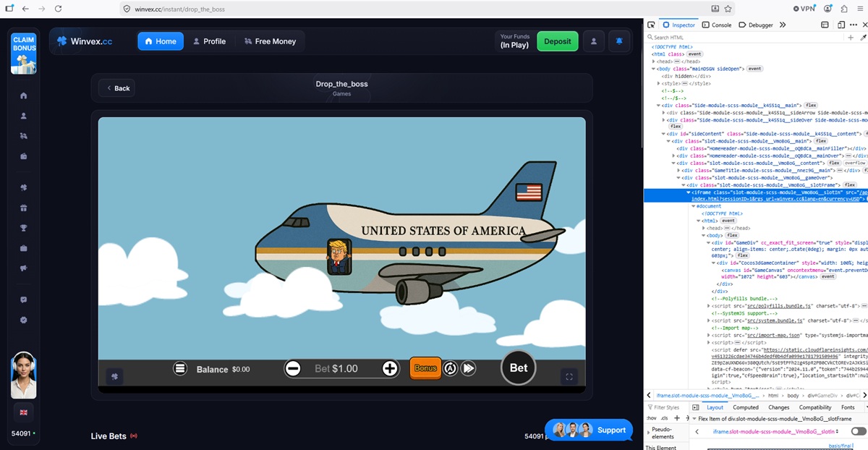Expand the style element node
This screenshot has width=868, height=450.
coord(659,83)
